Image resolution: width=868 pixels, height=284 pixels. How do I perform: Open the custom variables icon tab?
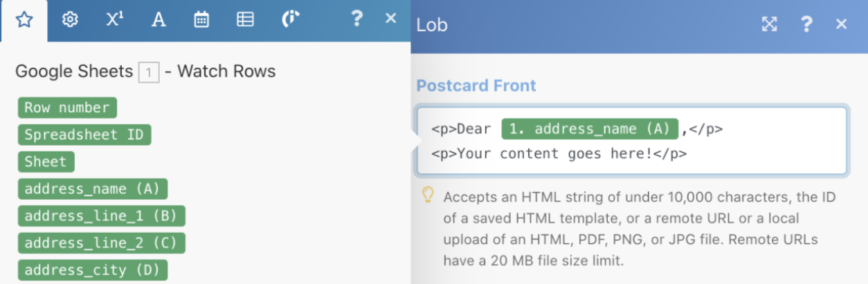coord(291,20)
